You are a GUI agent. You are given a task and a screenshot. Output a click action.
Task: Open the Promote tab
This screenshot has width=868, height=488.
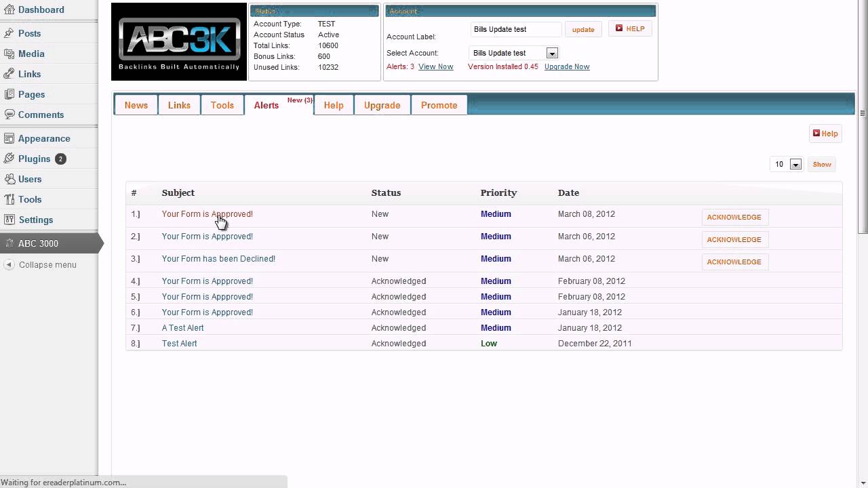(x=439, y=105)
